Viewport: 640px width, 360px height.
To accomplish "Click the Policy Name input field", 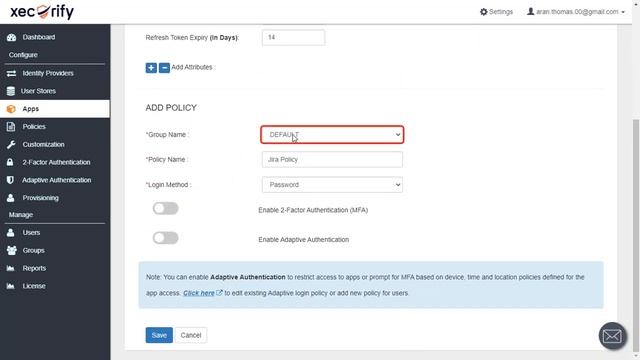I will (332, 160).
